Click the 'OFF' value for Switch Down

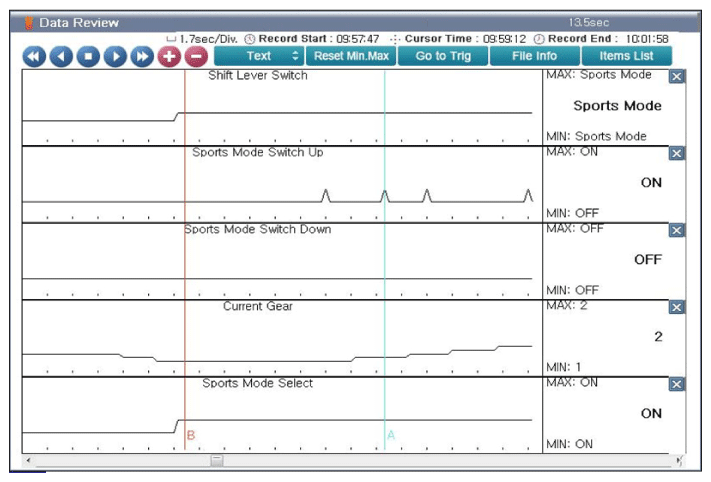(648, 260)
